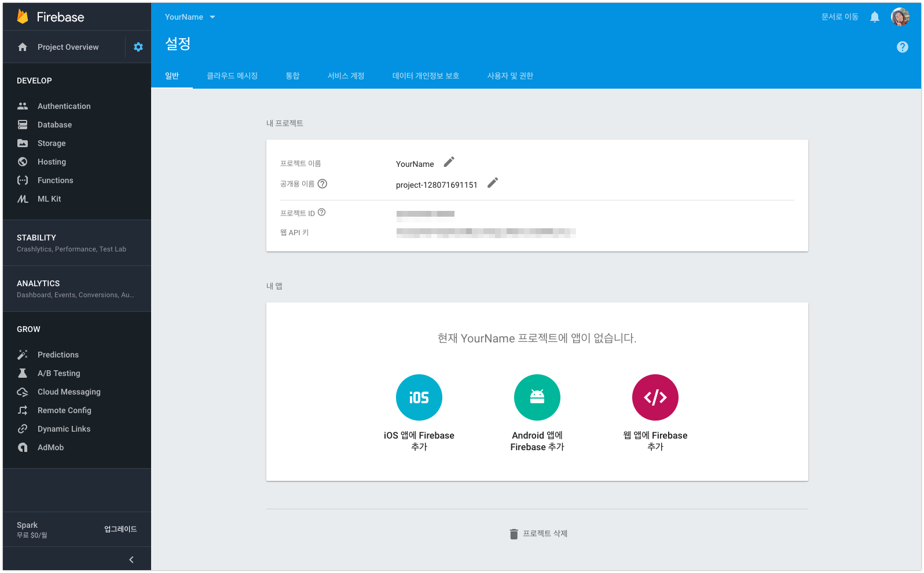The image size is (924, 573).
Task: Click the 프로젝트 삭제 button
Action: (538, 534)
